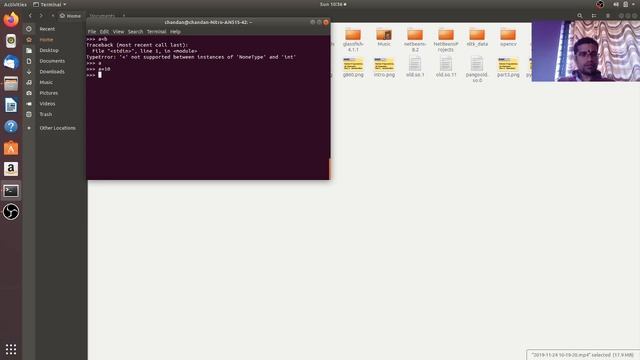Image resolution: width=640 pixels, height=360 pixels.
Task: Click Home path button in Files
Action: point(70,16)
